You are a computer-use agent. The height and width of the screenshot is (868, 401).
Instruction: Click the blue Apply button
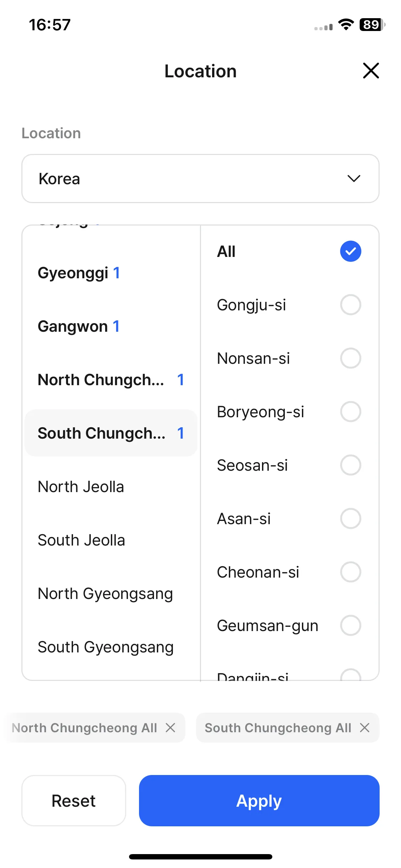tap(259, 801)
